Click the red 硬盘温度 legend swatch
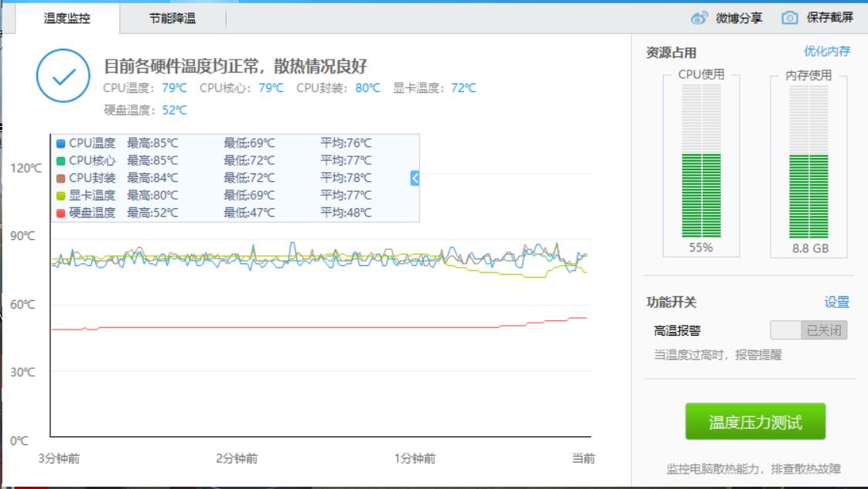This screenshot has width=868, height=489. pos(61,213)
